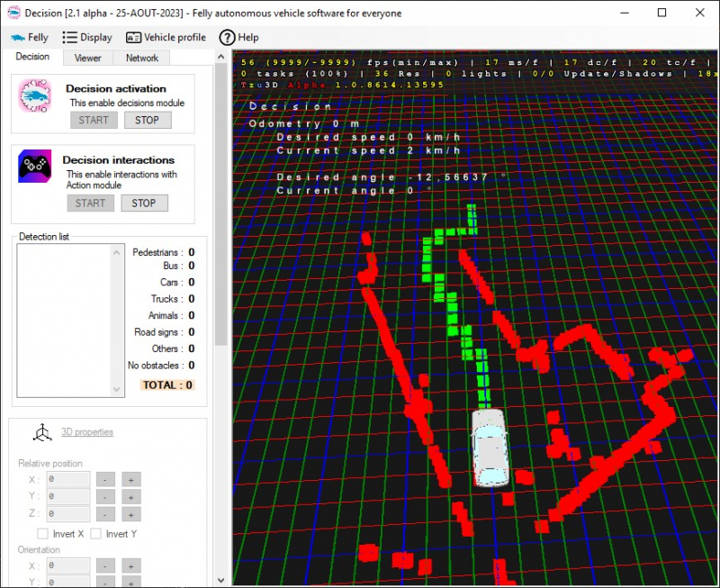Click STOP under Decision activation
Screen dimensions: 720x588
tap(147, 120)
